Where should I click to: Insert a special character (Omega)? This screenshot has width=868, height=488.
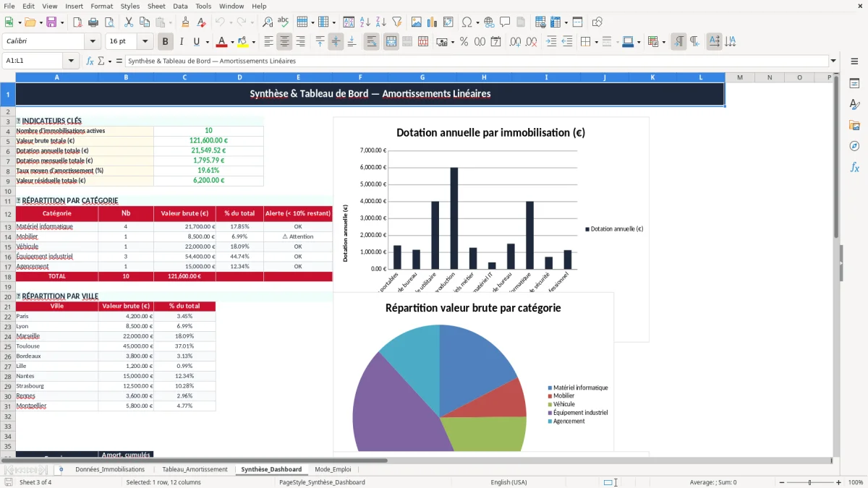click(467, 22)
